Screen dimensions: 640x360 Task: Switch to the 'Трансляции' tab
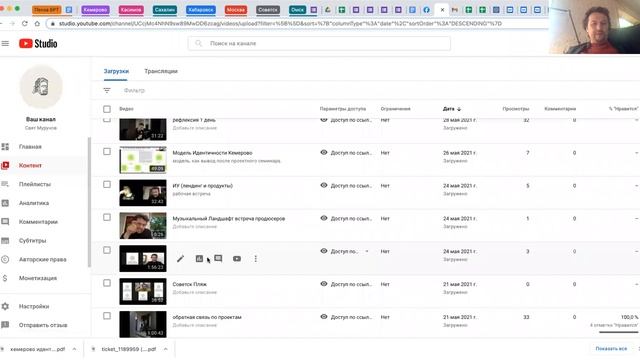[x=161, y=71]
